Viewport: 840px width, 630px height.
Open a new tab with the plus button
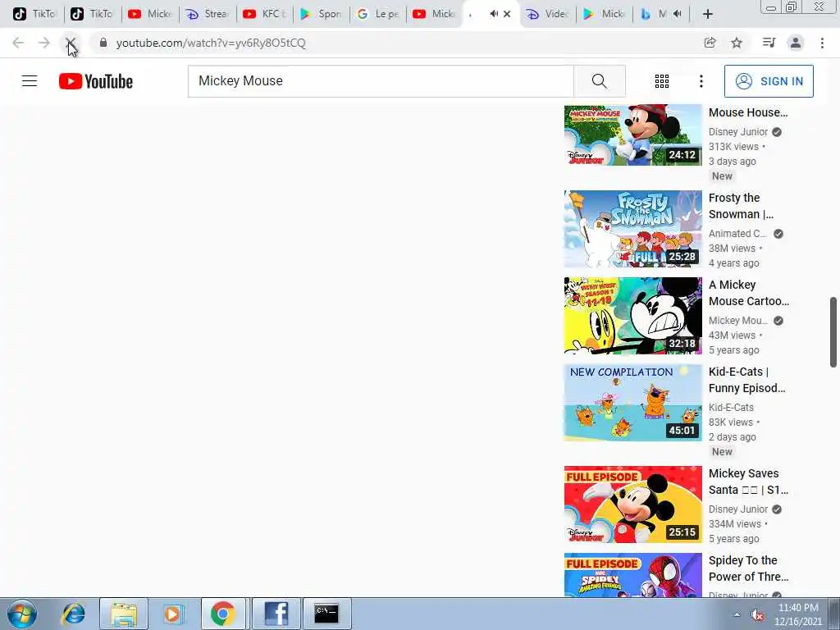click(x=707, y=14)
